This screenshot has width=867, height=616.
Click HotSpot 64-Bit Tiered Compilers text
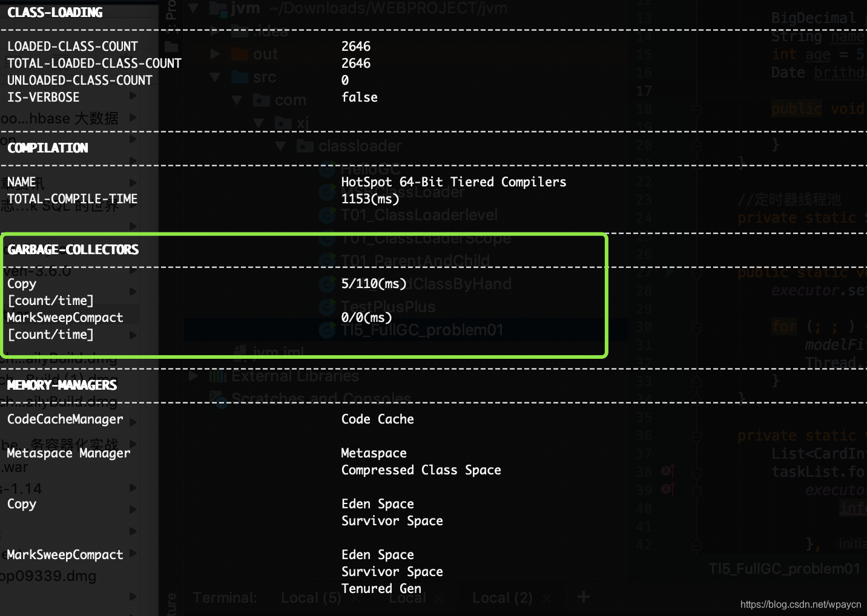pyautogui.click(x=454, y=182)
